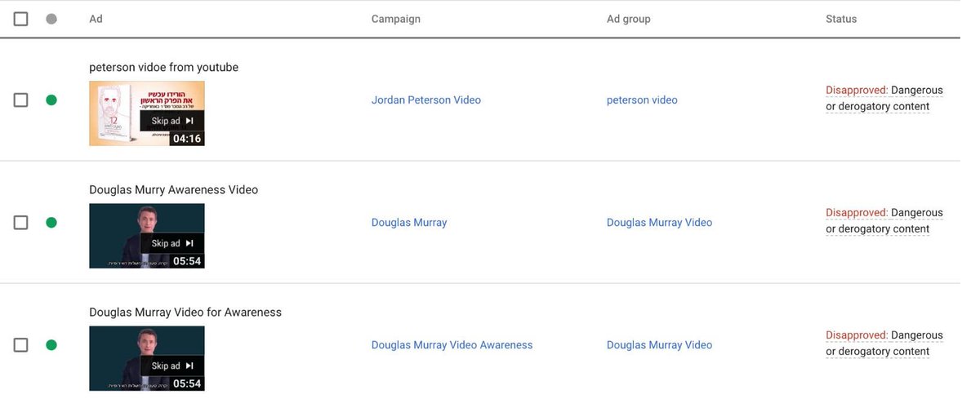This screenshot has width=980, height=399.
Task: Click the ad title Douglas Murray Video for Awareness
Action: (x=185, y=313)
